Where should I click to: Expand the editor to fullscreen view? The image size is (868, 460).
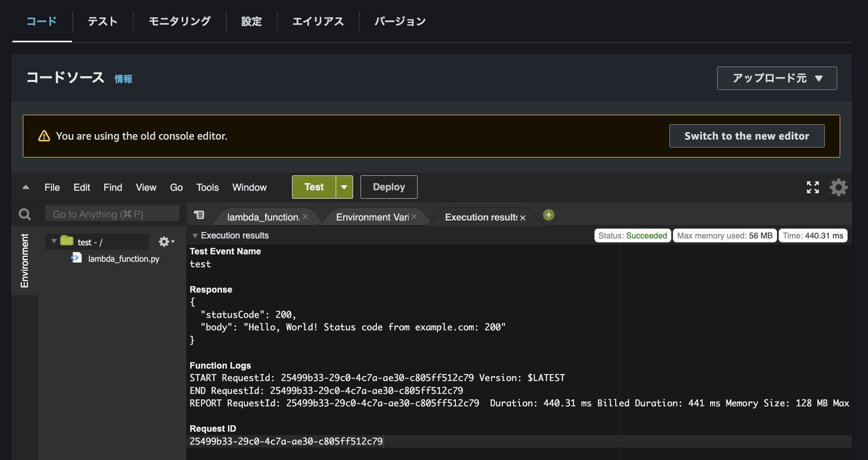click(x=813, y=187)
